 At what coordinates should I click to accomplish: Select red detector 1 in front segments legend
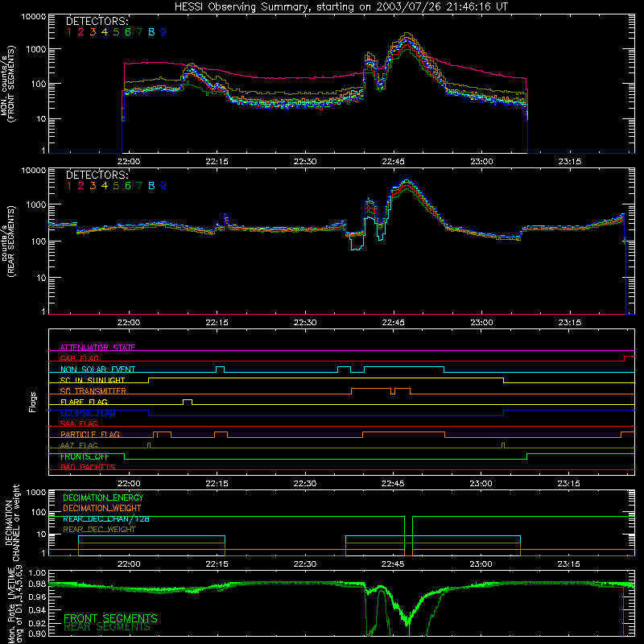pyautogui.click(x=69, y=32)
